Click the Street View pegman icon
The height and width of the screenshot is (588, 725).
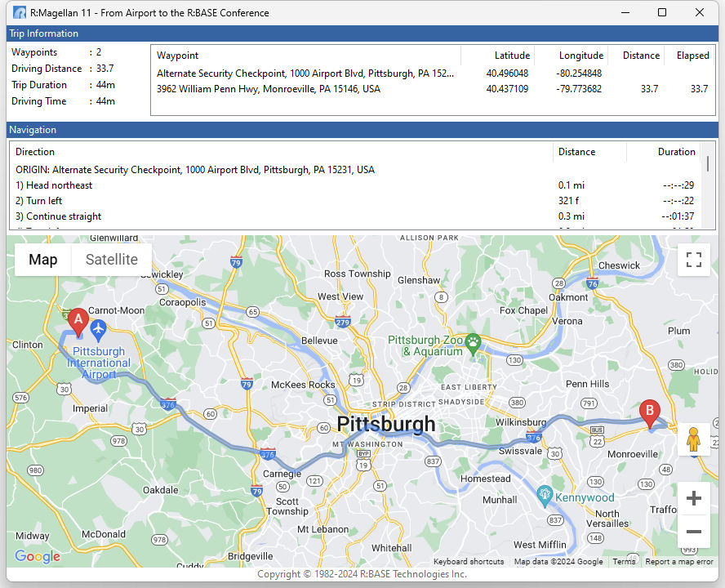click(x=693, y=439)
